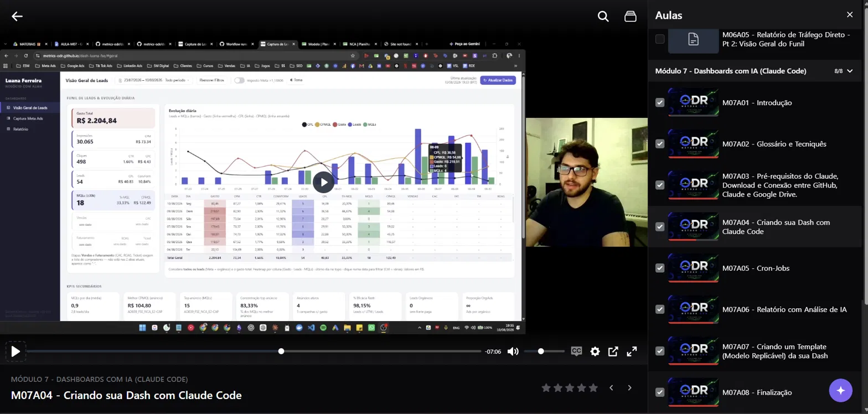Uncheck the M07A07 Template lesson checkbox
This screenshot has height=414, width=868.
[x=660, y=351]
